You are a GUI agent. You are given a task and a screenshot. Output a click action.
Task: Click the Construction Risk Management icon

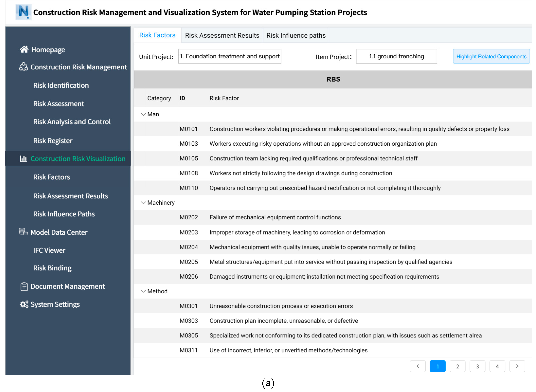pyautogui.click(x=23, y=67)
